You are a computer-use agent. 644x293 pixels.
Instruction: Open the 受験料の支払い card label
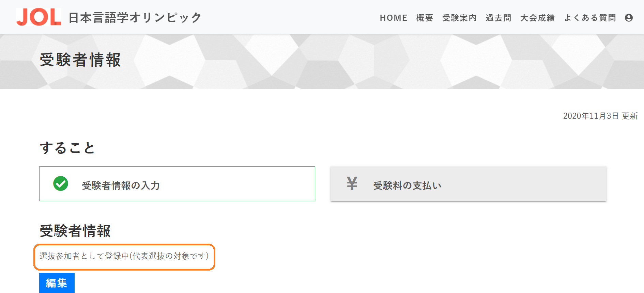(407, 185)
